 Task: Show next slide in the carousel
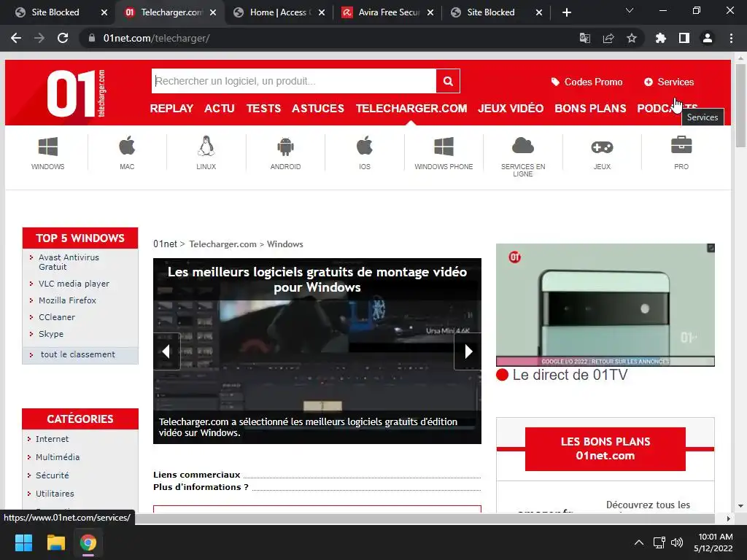[468, 351]
